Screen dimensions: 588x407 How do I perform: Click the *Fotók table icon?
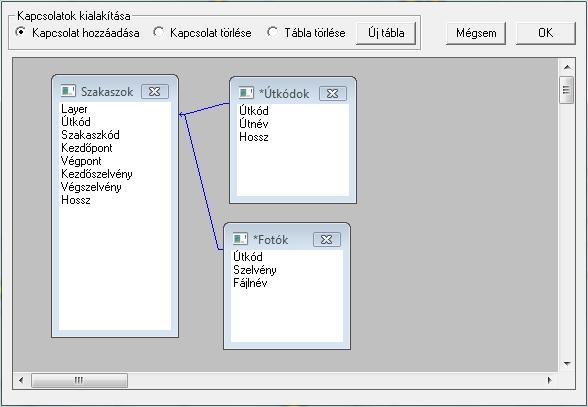[240, 239]
